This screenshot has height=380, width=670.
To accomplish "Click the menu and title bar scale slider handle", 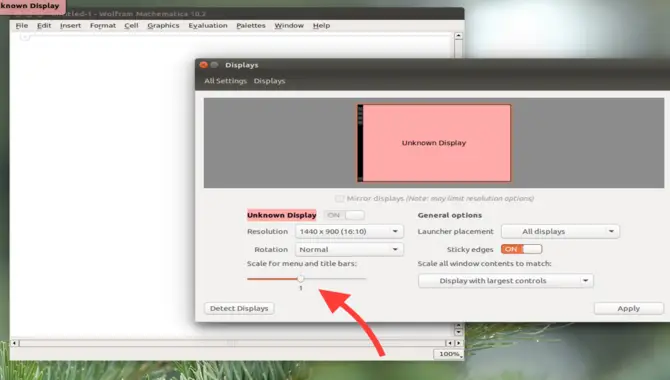I will pyautogui.click(x=301, y=279).
